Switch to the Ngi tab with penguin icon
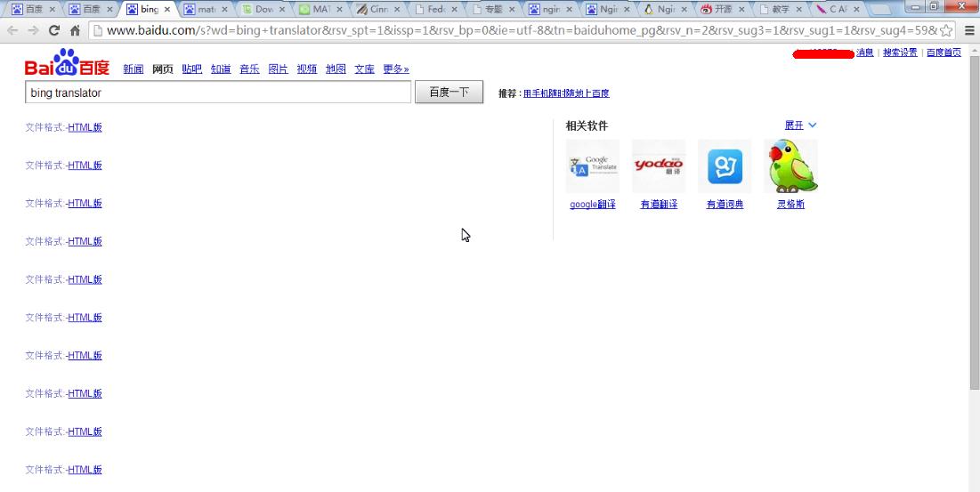This screenshot has height=492, width=980. 665,10
